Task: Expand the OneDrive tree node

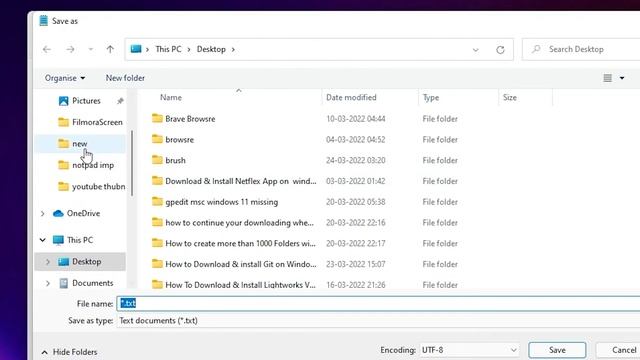Action: (x=42, y=213)
